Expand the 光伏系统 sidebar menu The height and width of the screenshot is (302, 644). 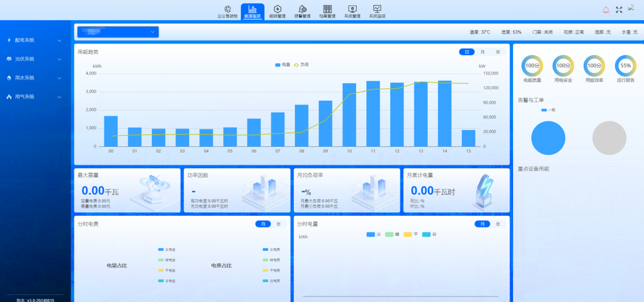(35, 59)
